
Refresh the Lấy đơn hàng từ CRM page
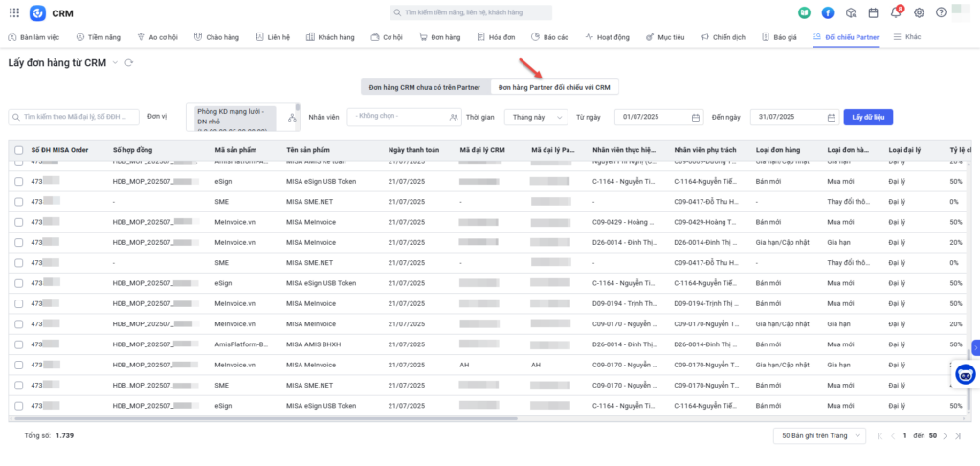[128, 63]
